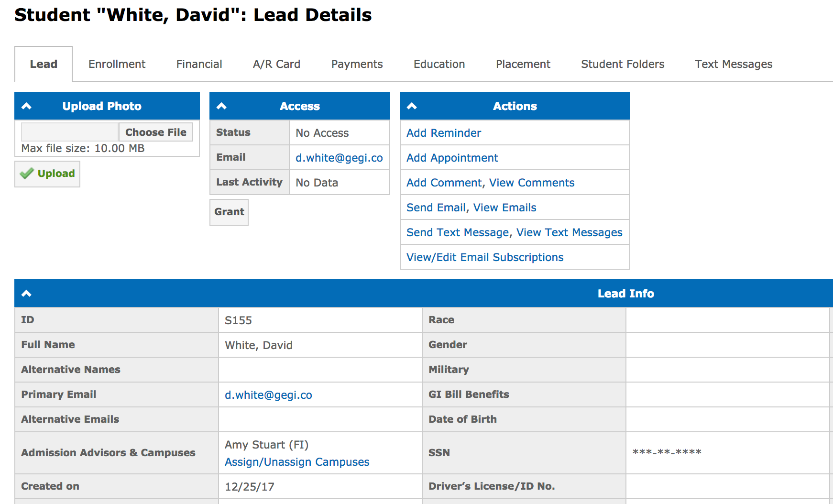Screen dimensions: 833x504
Task: Switch to the Enrollment tab
Action: point(117,64)
